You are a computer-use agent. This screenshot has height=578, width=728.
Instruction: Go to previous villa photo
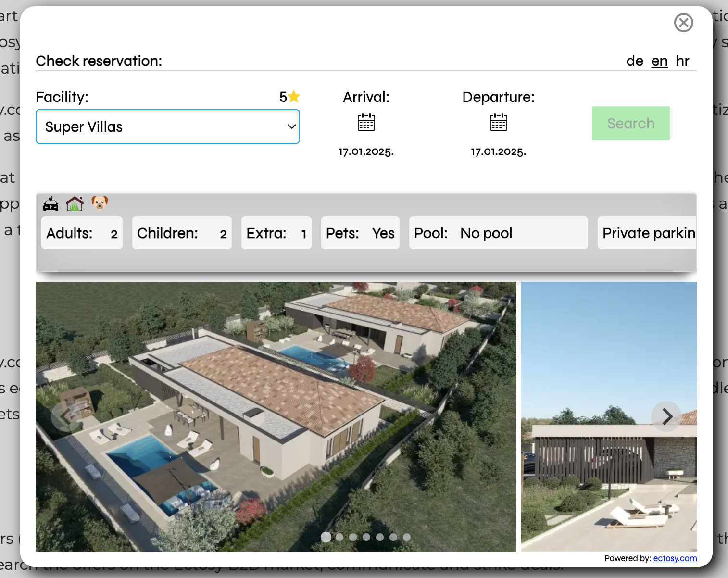[66, 416]
